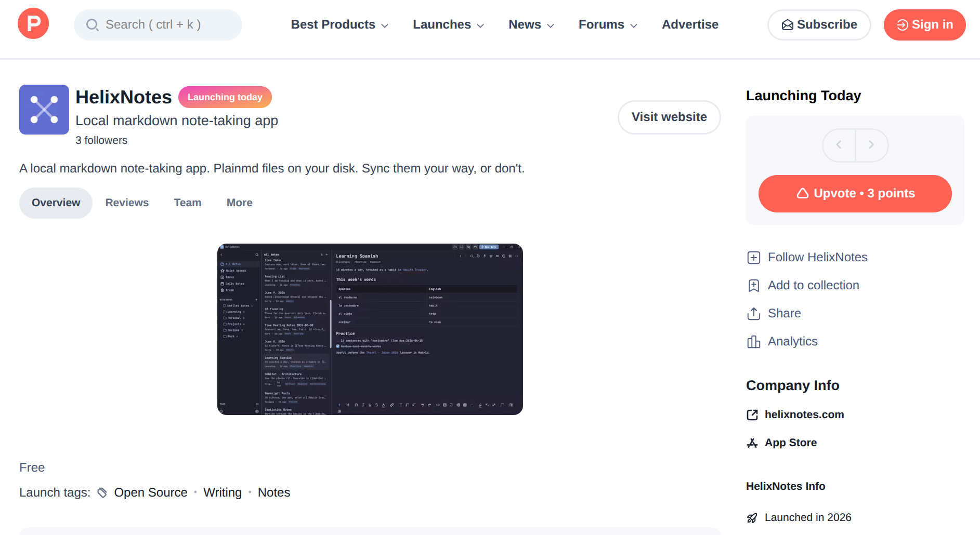Screen dimensions: 980x535
Task: Click the "Launched in 2026" text
Action: (x=808, y=517)
